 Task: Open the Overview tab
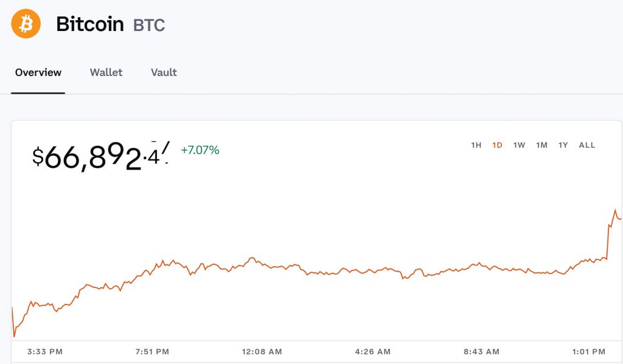point(38,72)
